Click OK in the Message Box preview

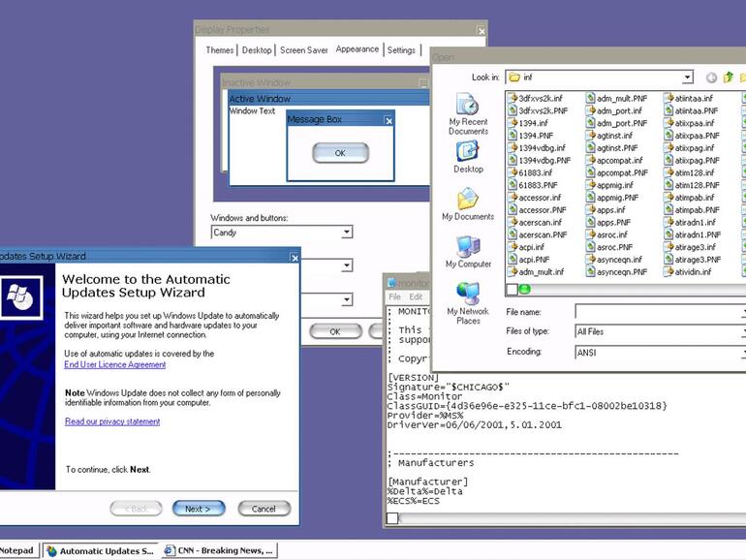pyautogui.click(x=340, y=153)
